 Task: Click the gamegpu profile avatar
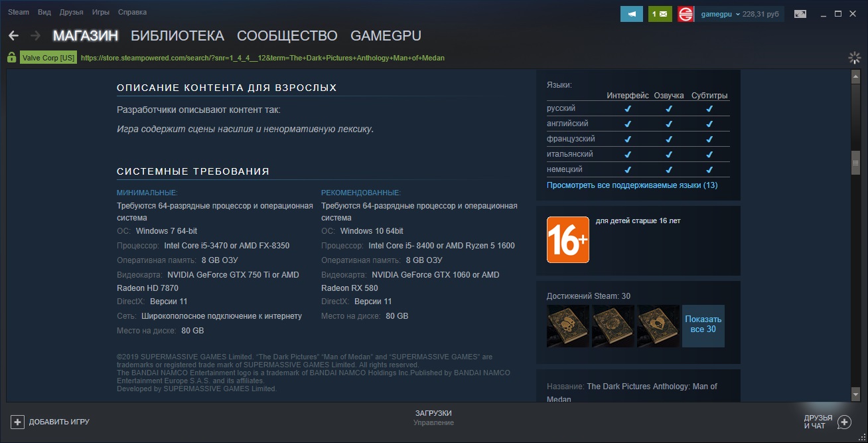[x=686, y=13]
